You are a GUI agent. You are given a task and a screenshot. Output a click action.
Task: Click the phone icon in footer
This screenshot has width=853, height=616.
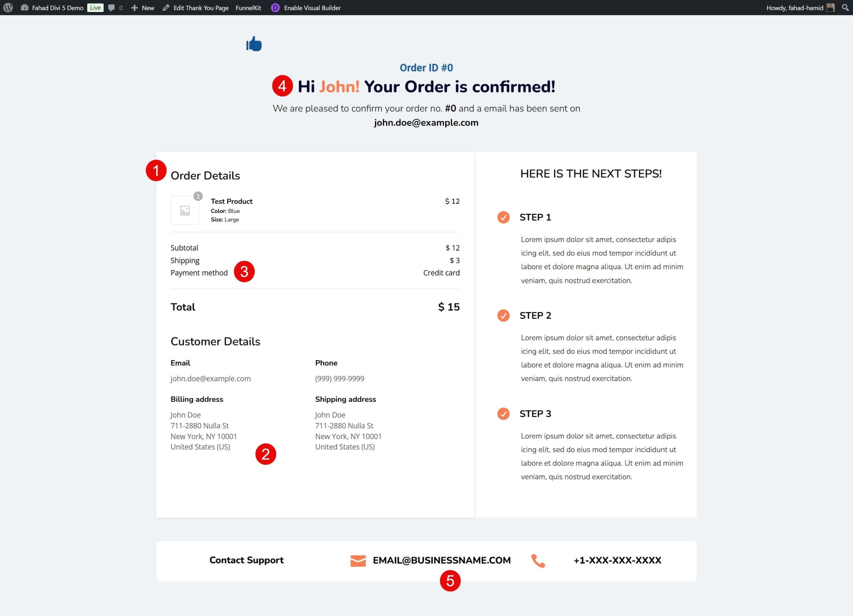coord(538,560)
